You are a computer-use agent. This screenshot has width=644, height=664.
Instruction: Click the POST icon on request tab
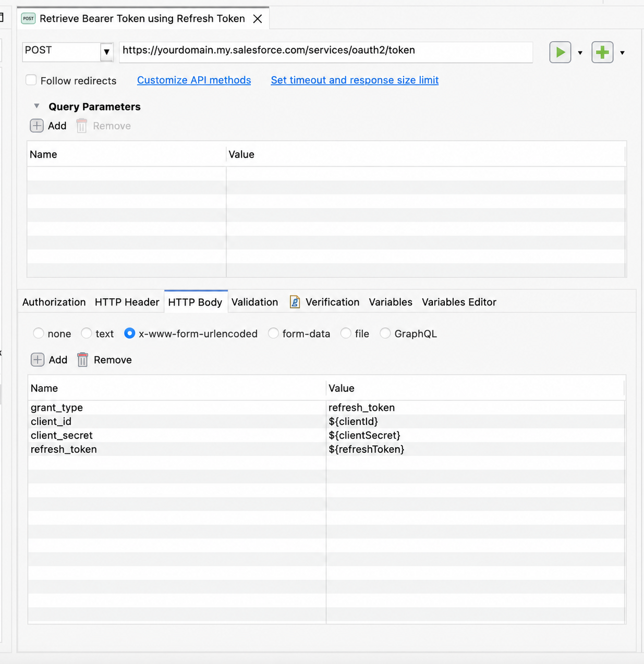pos(28,18)
